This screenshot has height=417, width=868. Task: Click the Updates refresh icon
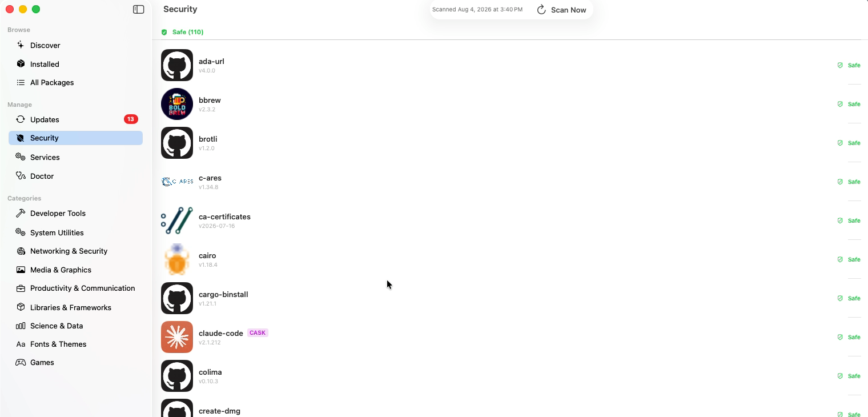tap(21, 119)
